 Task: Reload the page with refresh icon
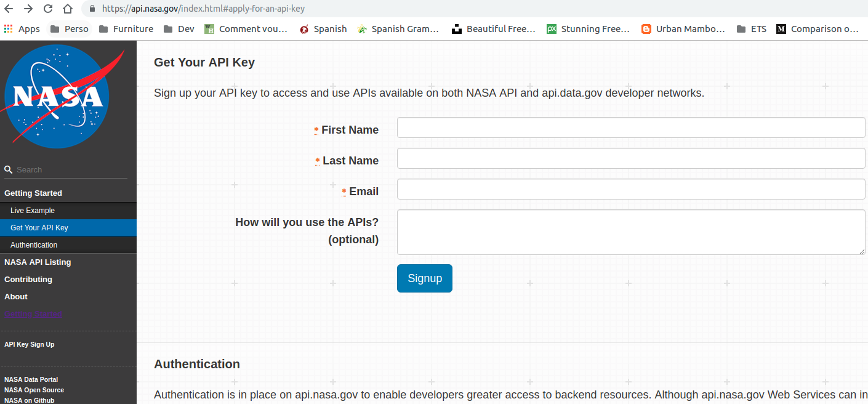pyautogui.click(x=47, y=9)
